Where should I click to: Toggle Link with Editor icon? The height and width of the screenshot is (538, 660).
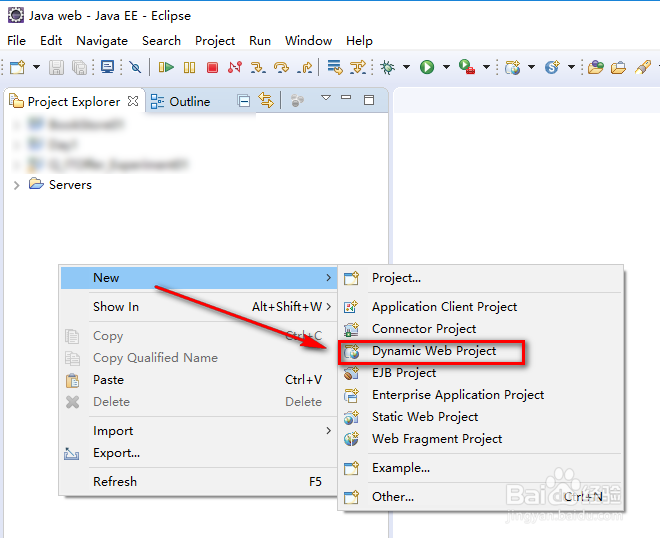click(x=266, y=101)
